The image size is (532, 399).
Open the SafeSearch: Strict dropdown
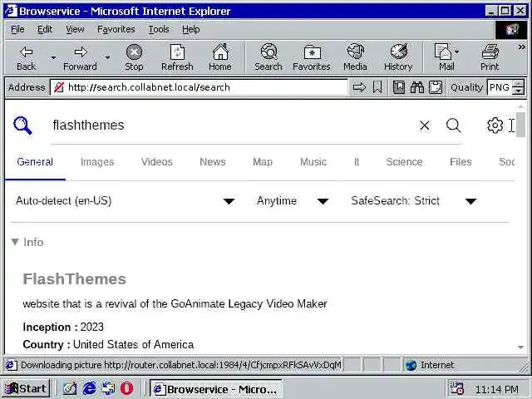(x=414, y=201)
